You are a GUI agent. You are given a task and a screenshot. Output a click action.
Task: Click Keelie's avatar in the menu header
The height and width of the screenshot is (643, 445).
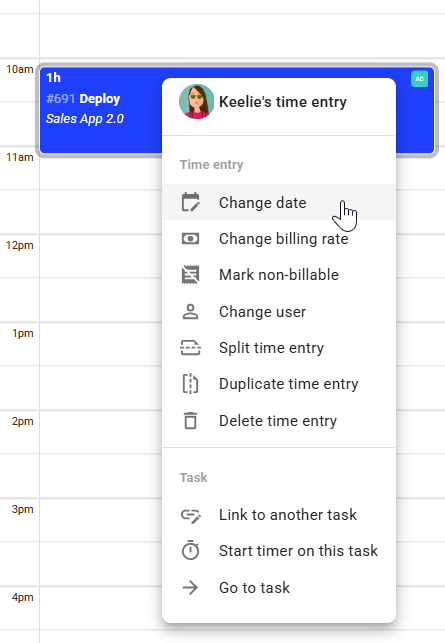[196, 102]
